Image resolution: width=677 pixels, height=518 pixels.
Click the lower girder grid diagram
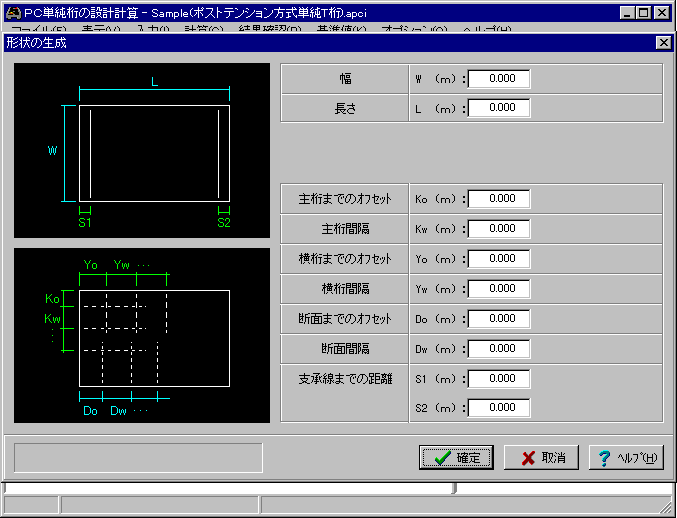pos(142,335)
